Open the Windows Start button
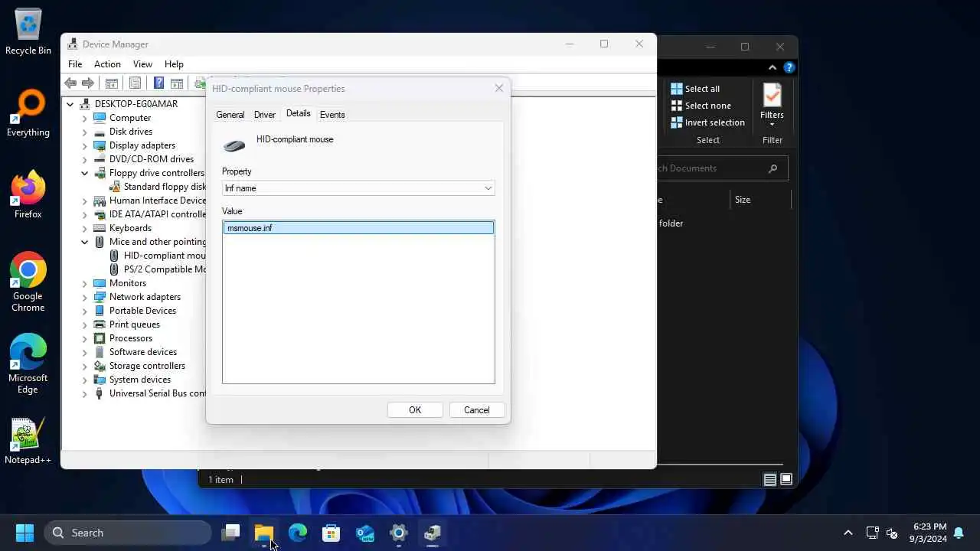The width and height of the screenshot is (980, 551). click(25, 533)
